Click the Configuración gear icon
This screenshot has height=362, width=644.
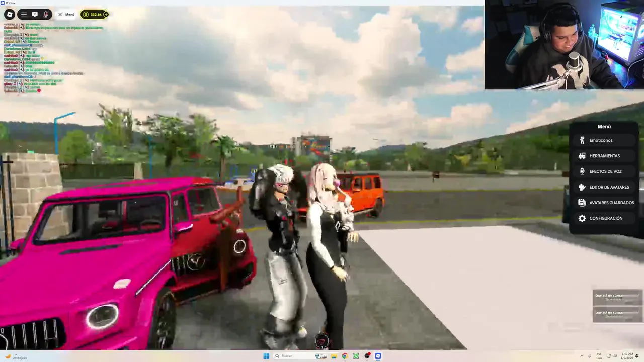click(582, 218)
